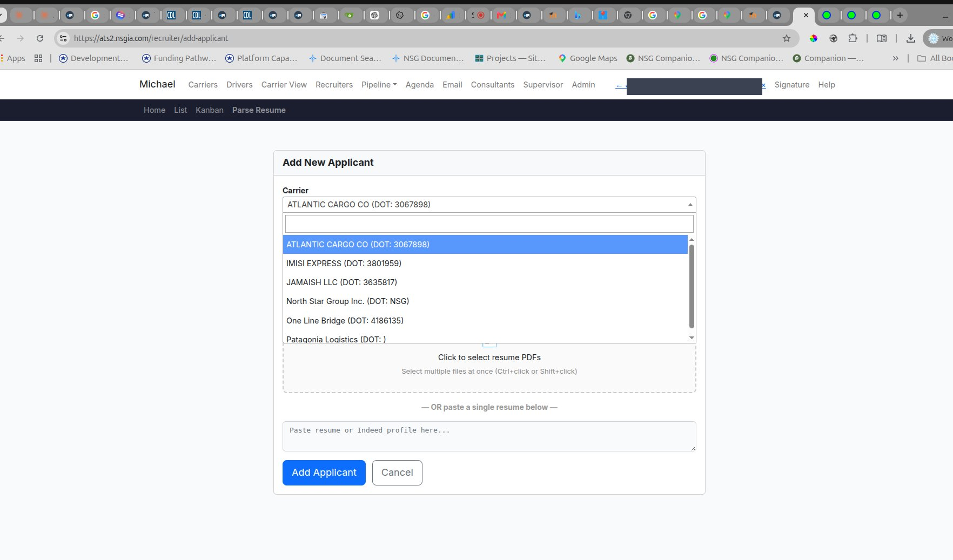Click the Cancel button
The image size is (953, 560).
[397, 473]
